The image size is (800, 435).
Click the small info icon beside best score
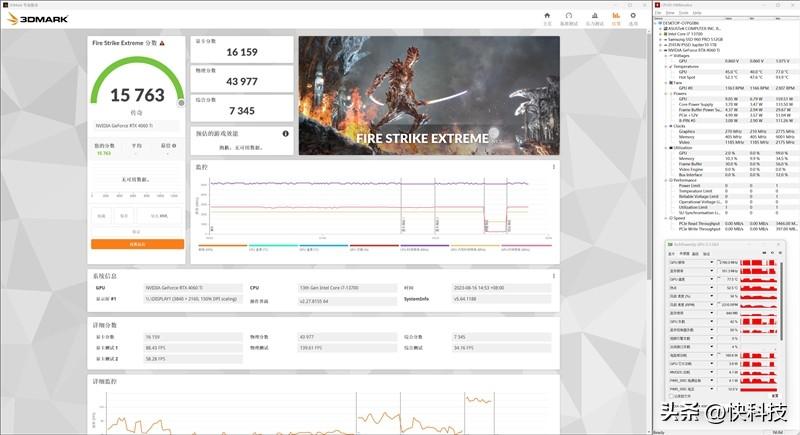click(174, 146)
